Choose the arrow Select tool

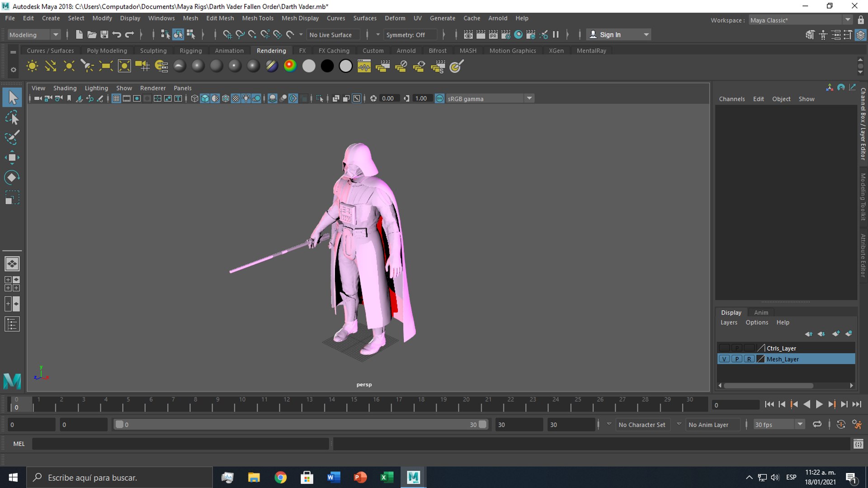[x=12, y=98]
